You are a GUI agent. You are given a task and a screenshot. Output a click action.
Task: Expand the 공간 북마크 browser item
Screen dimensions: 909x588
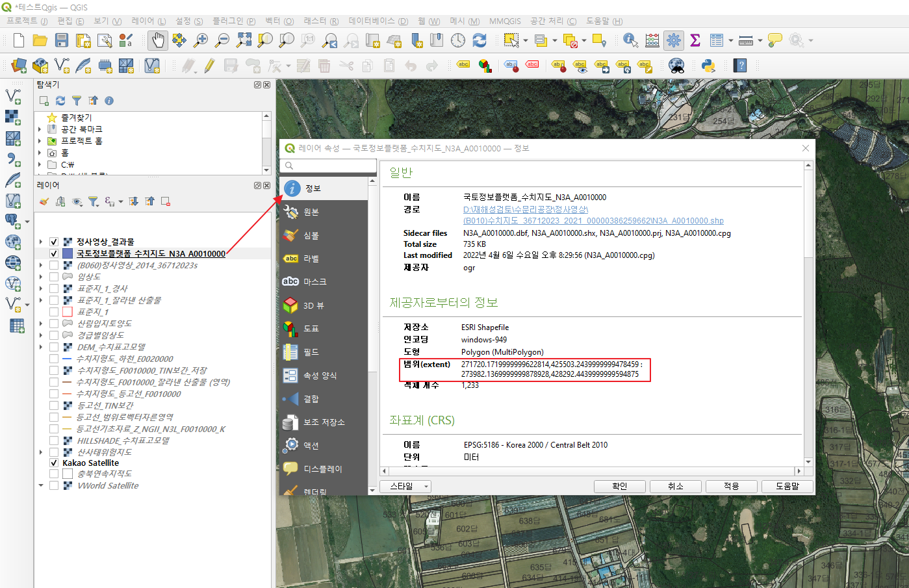[x=40, y=129]
